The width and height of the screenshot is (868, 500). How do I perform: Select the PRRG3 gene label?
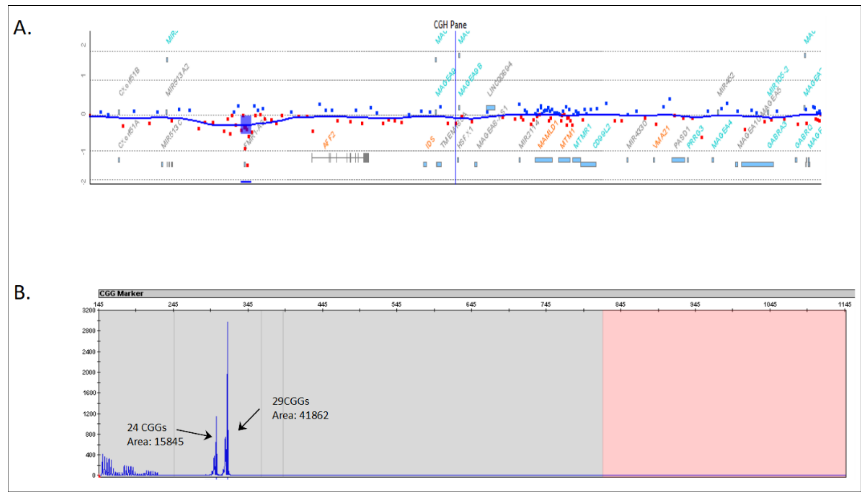[695, 137]
